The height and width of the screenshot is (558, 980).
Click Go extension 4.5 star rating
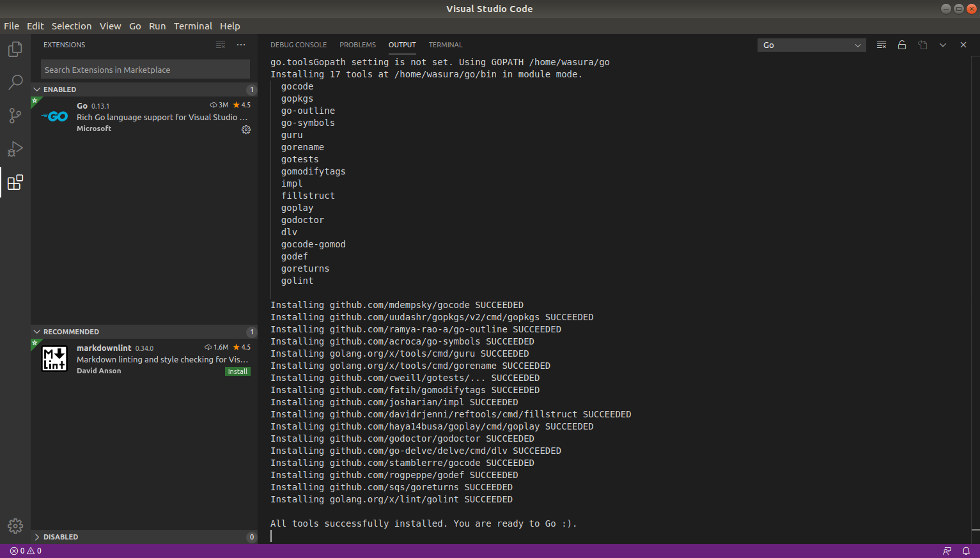[x=242, y=105]
